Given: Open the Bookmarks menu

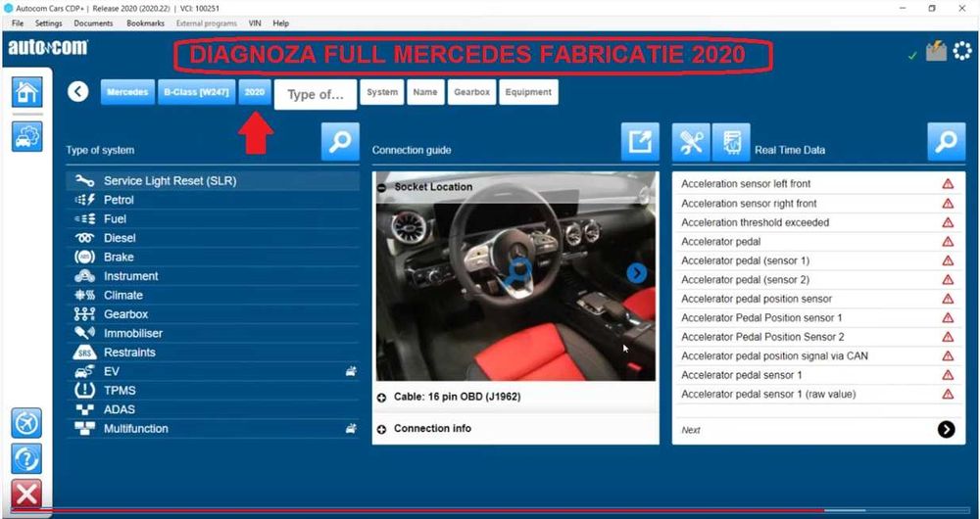Looking at the screenshot, I should [x=145, y=24].
